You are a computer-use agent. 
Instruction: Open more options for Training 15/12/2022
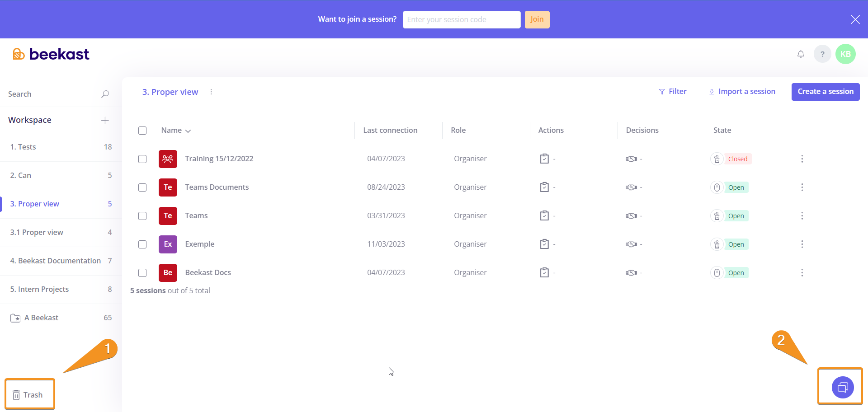pyautogui.click(x=802, y=159)
